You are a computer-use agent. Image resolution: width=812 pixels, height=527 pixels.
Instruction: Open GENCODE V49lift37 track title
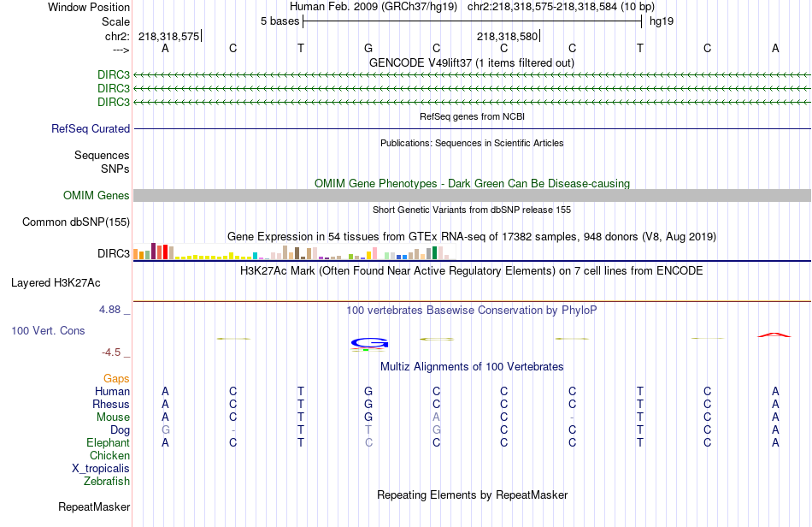pyautogui.click(x=471, y=62)
